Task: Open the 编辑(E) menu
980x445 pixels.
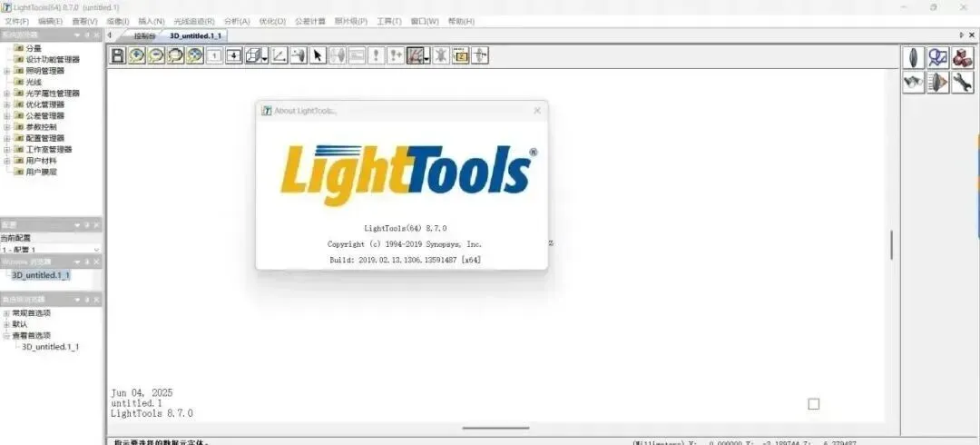Action: (x=51, y=21)
